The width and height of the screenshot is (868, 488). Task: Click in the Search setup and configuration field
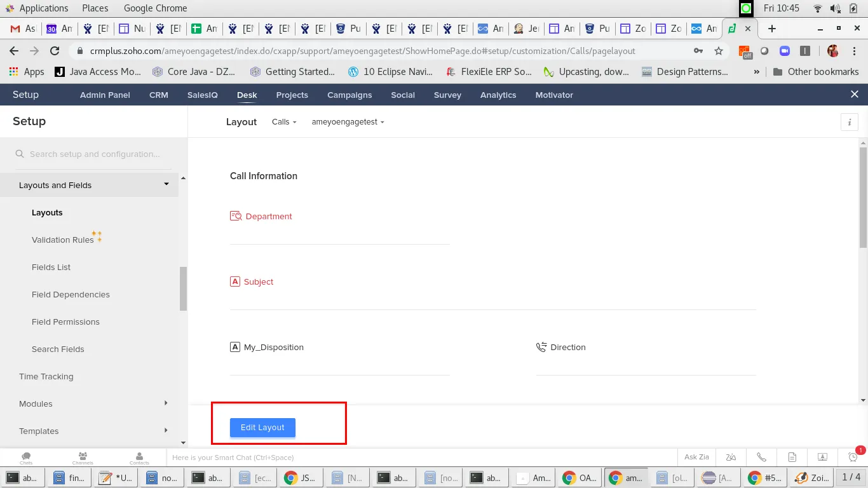coord(94,154)
